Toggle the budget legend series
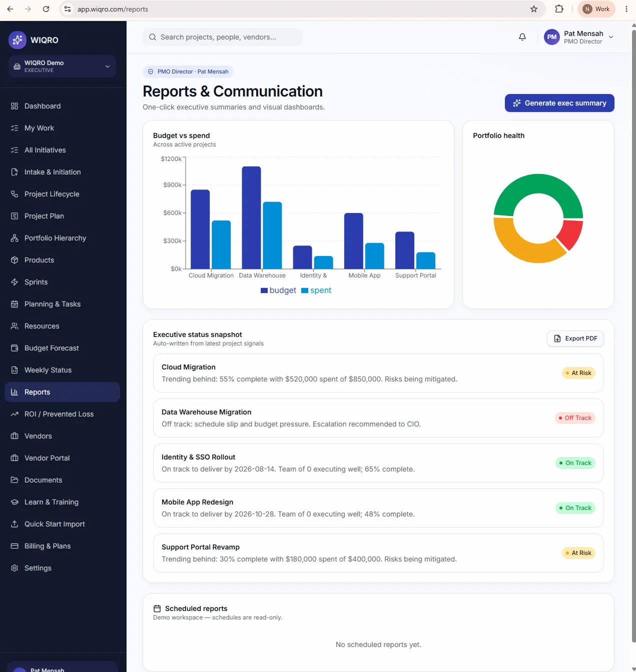The height and width of the screenshot is (672, 636). pos(278,290)
